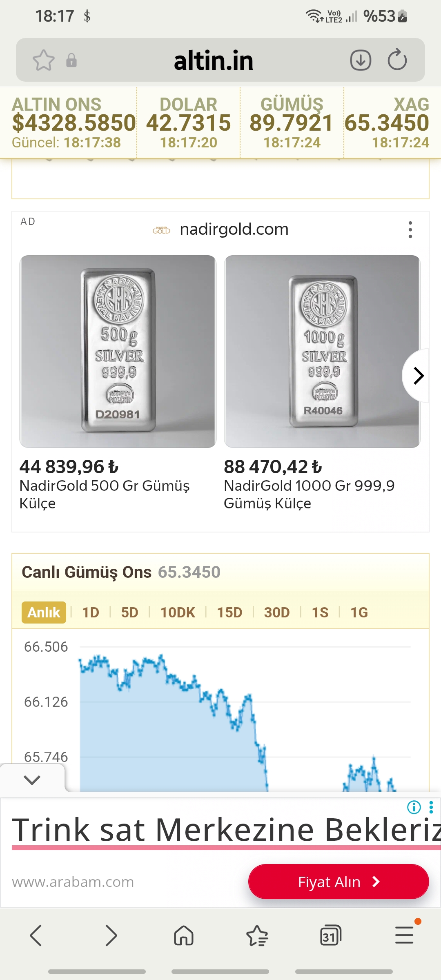Screen dimensions: 441x980
Task: Open the browser hamburger menu
Action: pyautogui.click(x=404, y=935)
